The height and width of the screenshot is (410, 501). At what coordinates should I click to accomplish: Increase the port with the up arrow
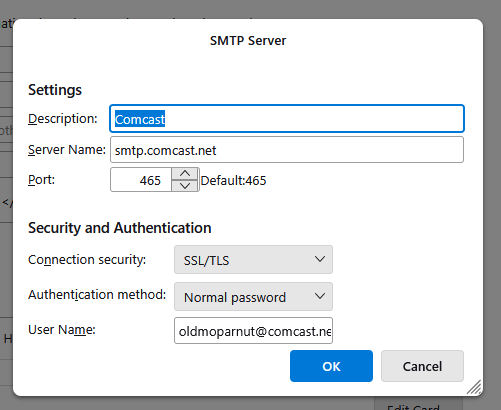coord(185,174)
